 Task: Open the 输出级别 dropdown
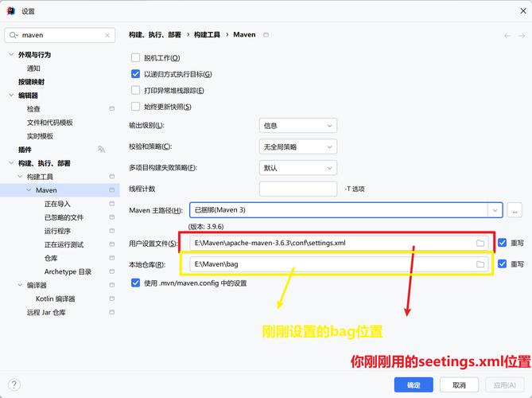[x=298, y=126]
